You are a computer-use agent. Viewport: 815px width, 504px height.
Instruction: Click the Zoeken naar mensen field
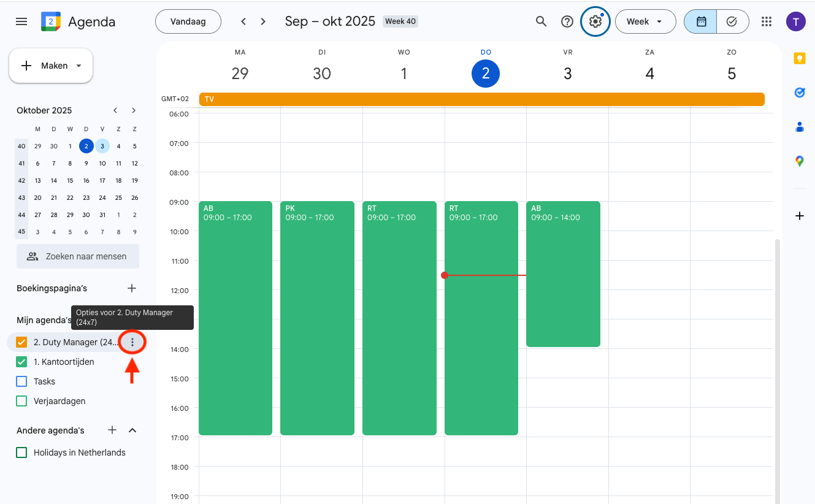click(78, 256)
